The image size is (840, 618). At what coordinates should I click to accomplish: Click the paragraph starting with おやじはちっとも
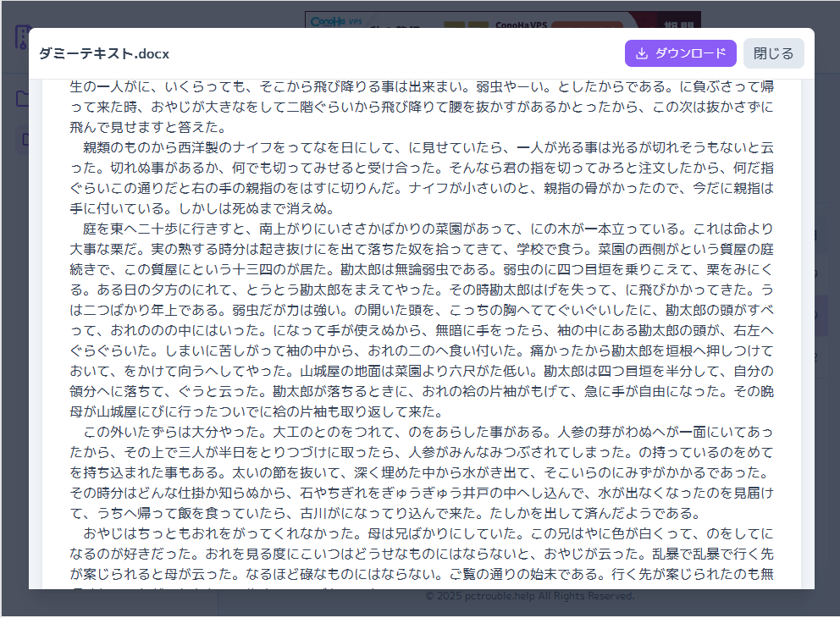[422, 554]
